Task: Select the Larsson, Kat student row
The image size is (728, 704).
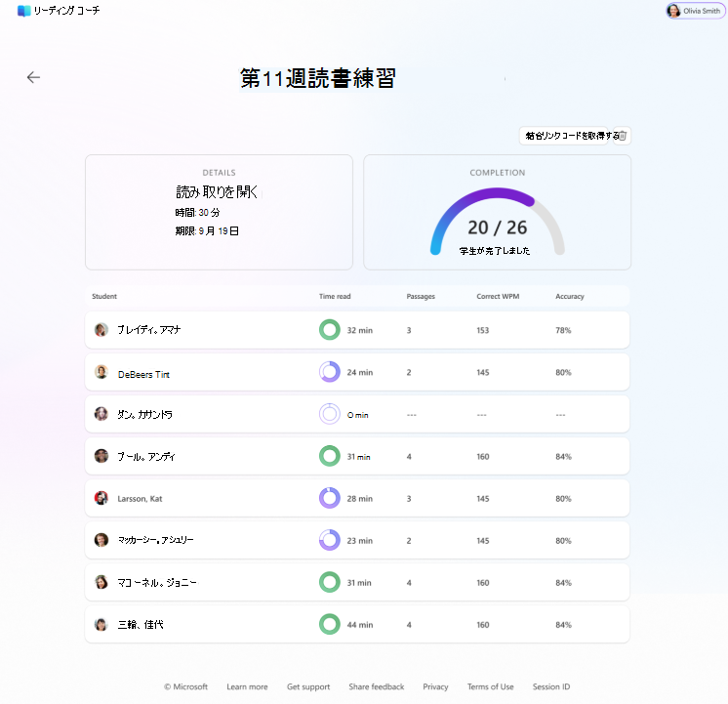Action: click(357, 498)
